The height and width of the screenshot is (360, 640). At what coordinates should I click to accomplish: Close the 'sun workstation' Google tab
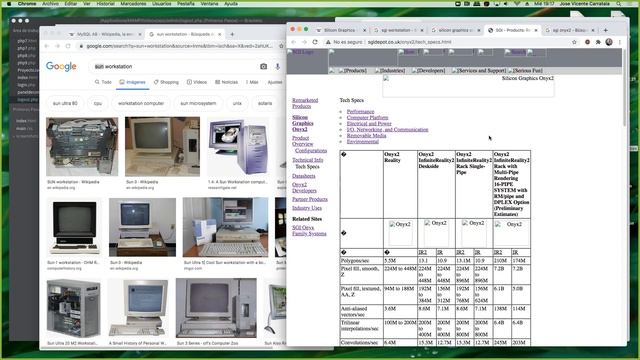(220, 34)
